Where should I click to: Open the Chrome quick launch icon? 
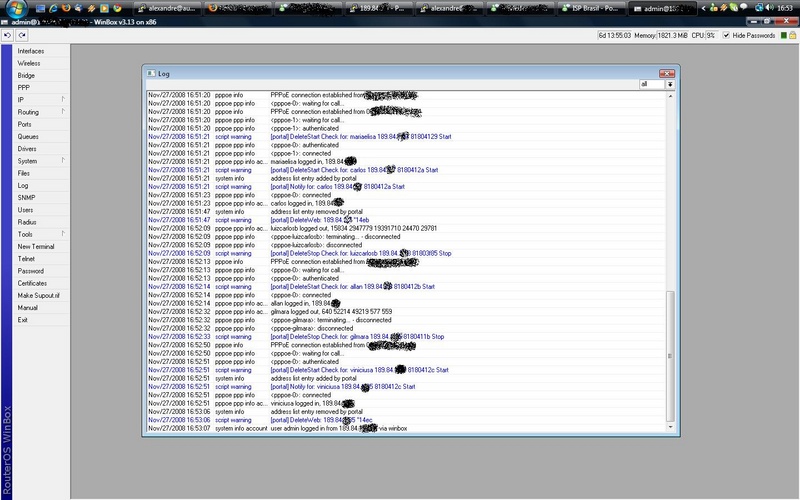117,8
